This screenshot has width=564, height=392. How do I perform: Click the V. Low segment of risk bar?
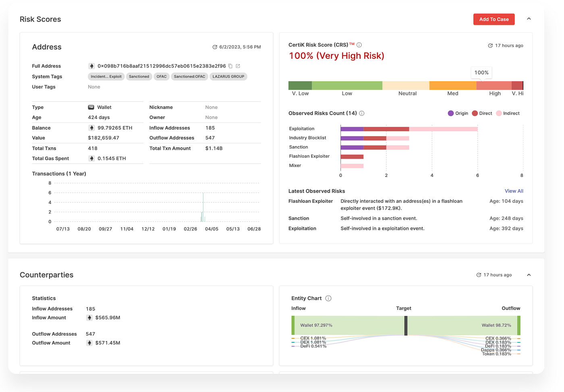pyautogui.click(x=300, y=85)
